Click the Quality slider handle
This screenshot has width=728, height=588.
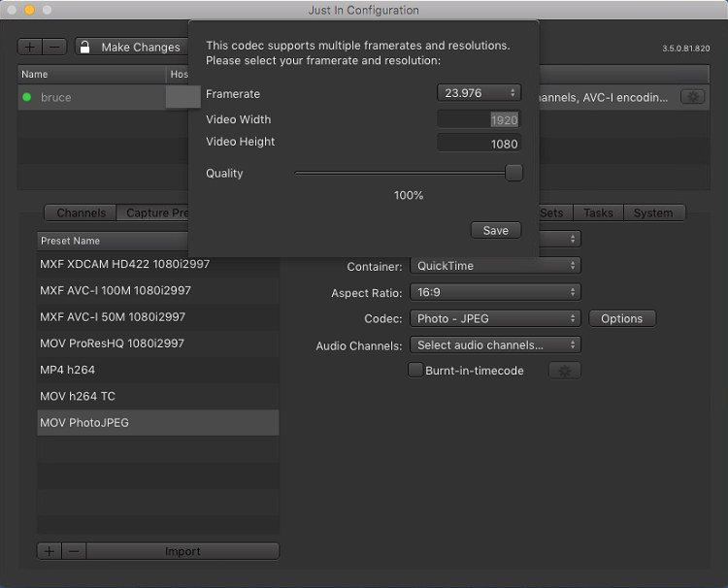coord(513,173)
